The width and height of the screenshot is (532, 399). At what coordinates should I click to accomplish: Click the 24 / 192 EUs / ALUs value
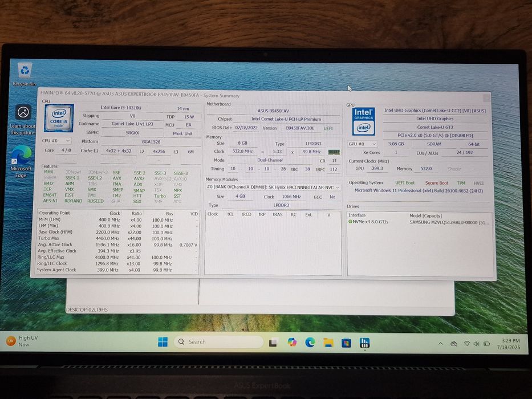tap(465, 152)
